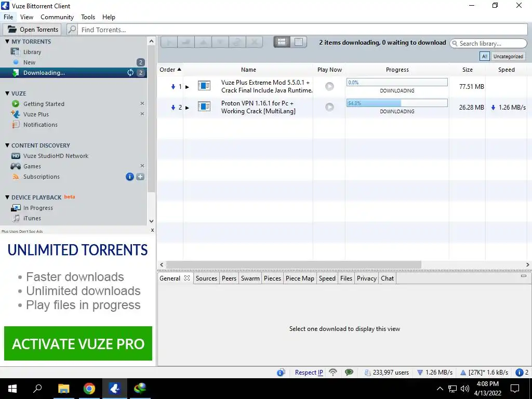Click the Open Torrents button

point(32,30)
